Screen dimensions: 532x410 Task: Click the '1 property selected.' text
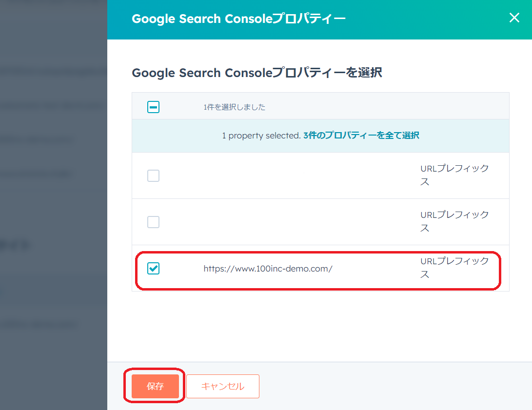point(261,136)
